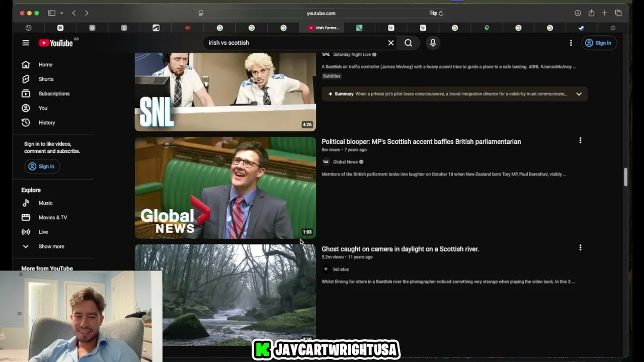Open the Global News channel name
This screenshot has width=644, height=362.
click(345, 162)
